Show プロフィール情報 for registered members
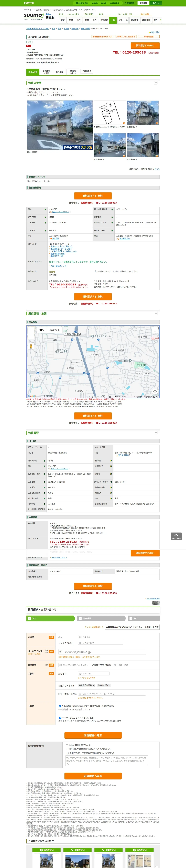Image resolution: width=186 pixels, height=868 pixels. point(132,627)
